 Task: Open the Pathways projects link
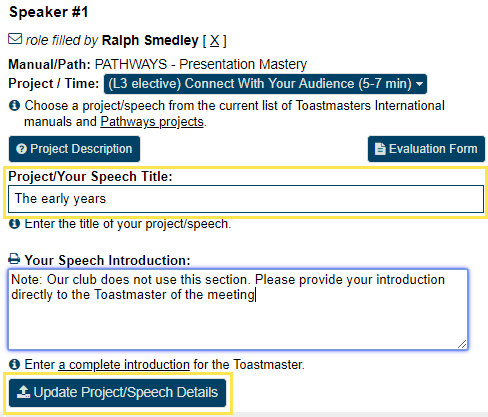pos(152,122)
